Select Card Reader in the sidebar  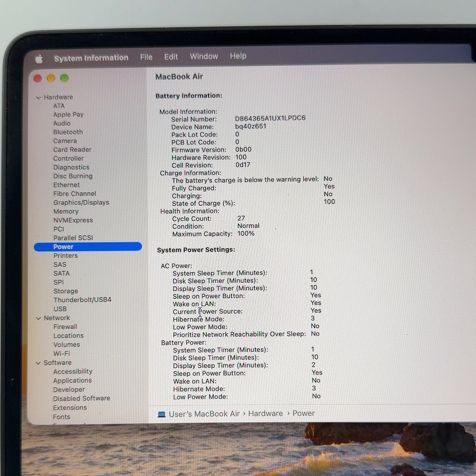click(72, 150)
